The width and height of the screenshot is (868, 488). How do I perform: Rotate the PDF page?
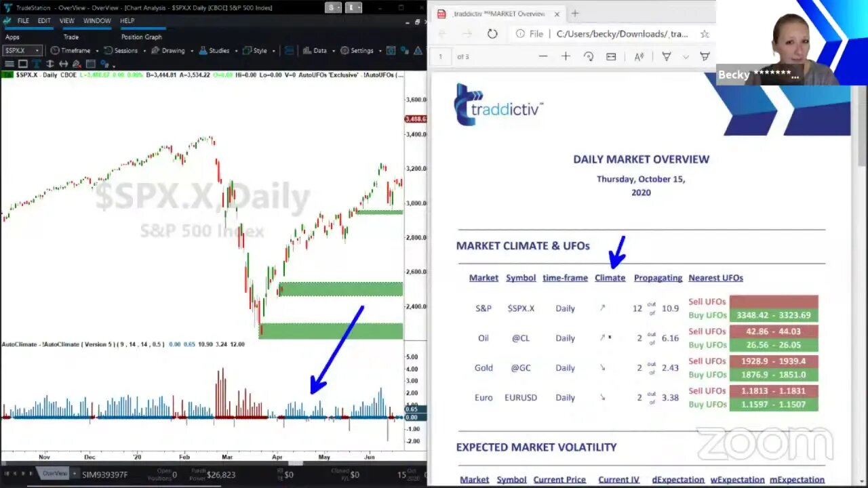pos(588,56)
